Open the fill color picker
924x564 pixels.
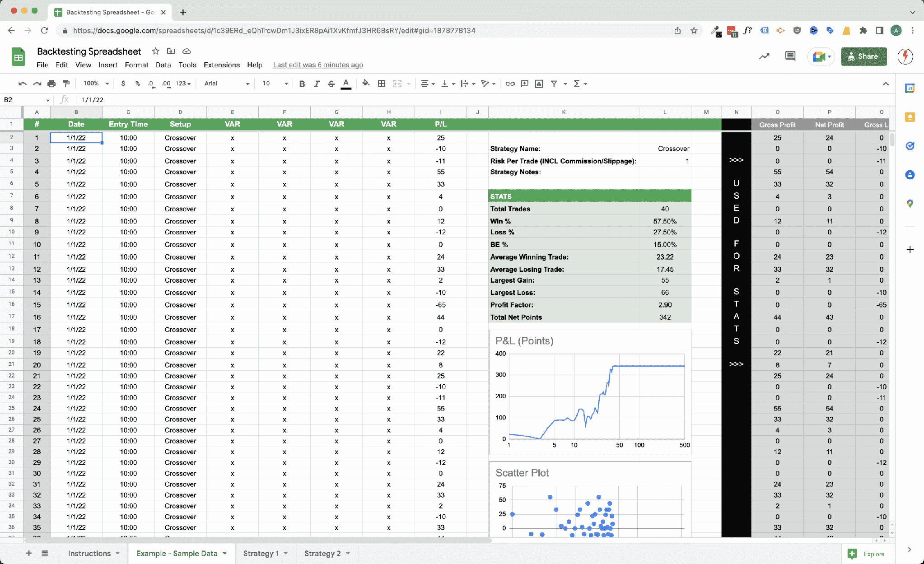[366, 84]
